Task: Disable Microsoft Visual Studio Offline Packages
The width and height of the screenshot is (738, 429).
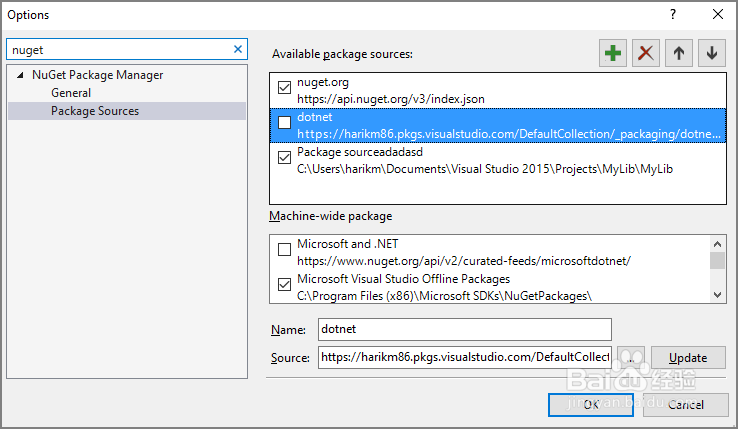Action: (x=284, y=284)
